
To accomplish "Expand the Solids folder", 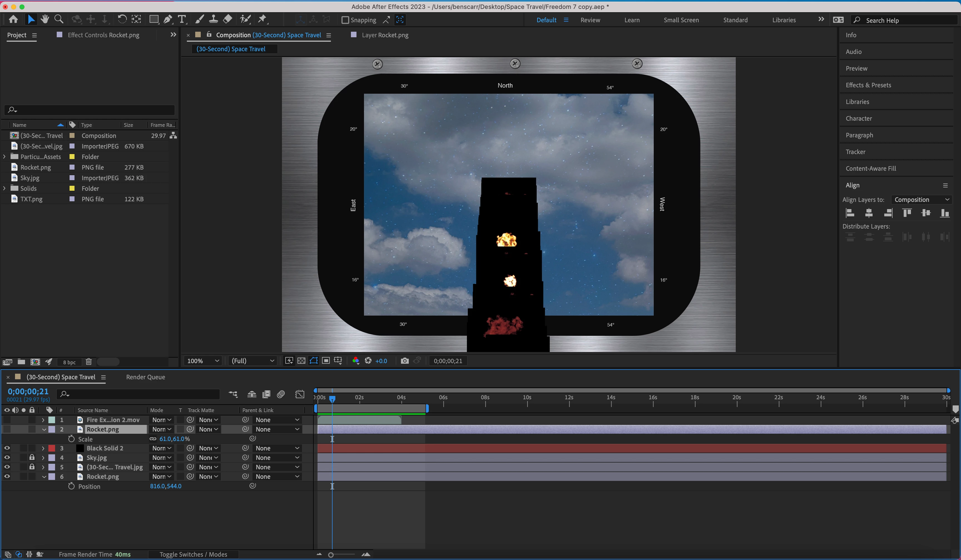I will 4,188.
